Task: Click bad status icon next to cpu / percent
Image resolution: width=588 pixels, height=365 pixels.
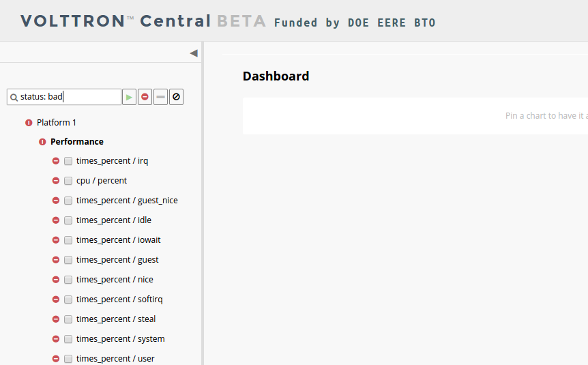Action: tap(56, 181)
